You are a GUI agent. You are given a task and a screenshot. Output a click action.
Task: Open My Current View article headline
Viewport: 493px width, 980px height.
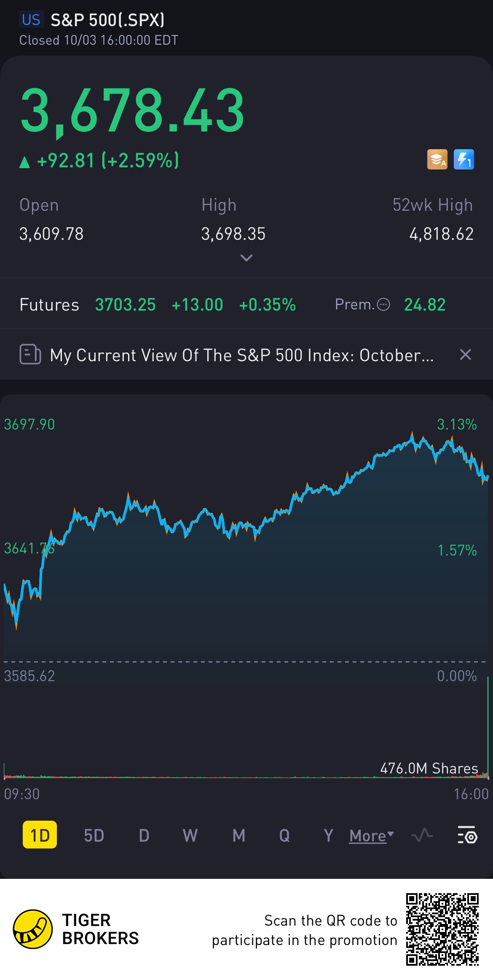[x=241, y=355]
